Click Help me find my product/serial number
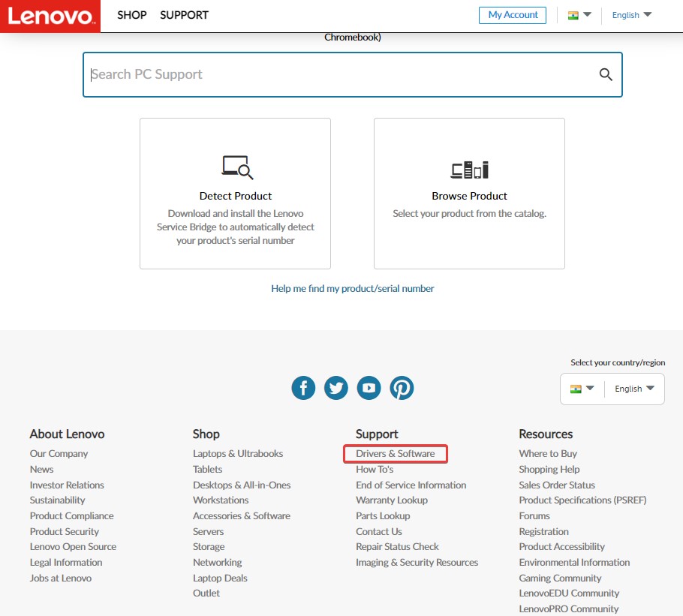Viewport: 683px width, 616px height. [x=353, y=288]
